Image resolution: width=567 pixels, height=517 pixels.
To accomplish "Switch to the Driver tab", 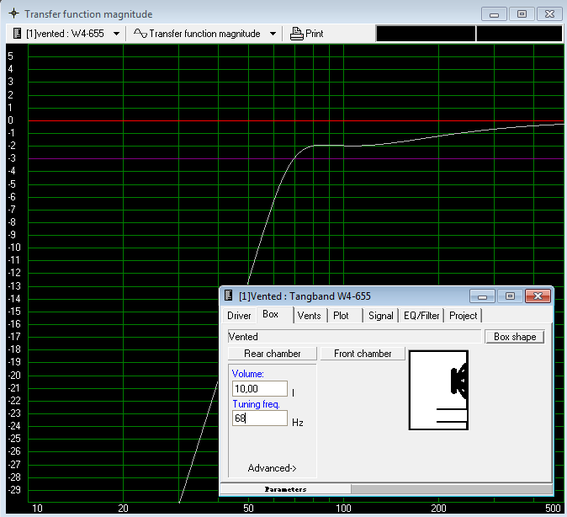I will 239,316.
